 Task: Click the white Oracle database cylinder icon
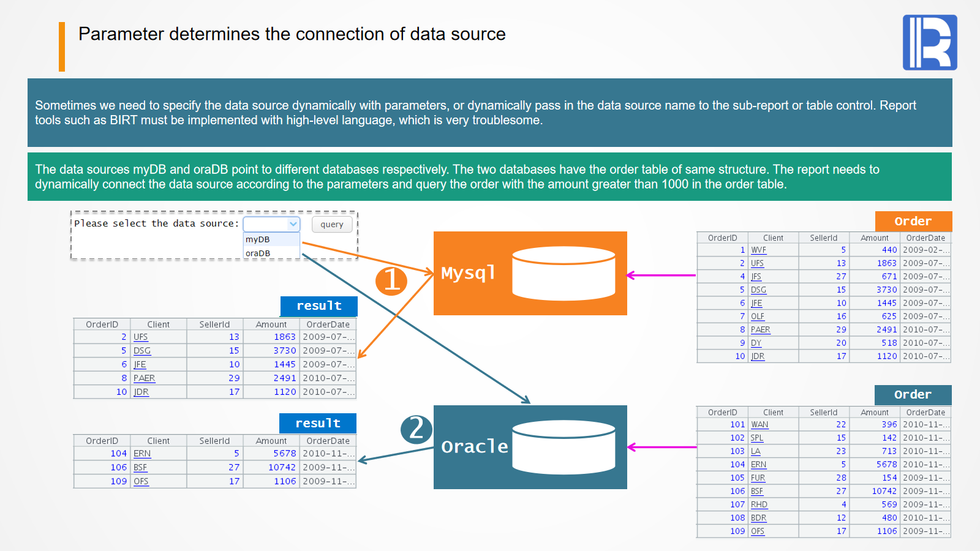click(x=563, y=448)
